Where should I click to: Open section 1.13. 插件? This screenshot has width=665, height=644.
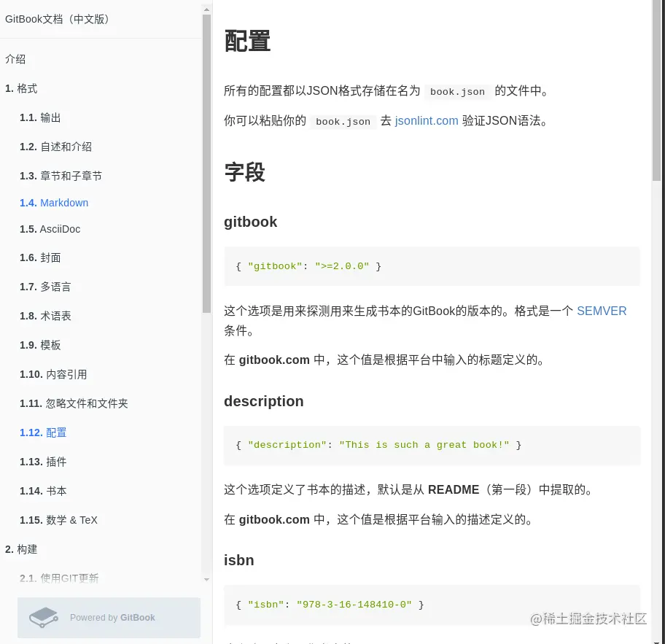click(43, 462)
